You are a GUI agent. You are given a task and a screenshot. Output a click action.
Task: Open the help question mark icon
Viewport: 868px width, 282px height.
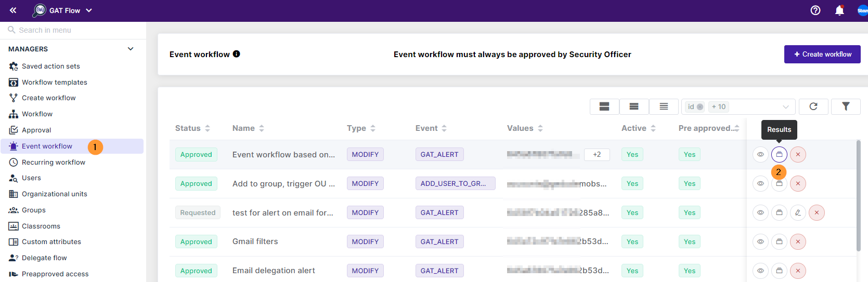815,10
